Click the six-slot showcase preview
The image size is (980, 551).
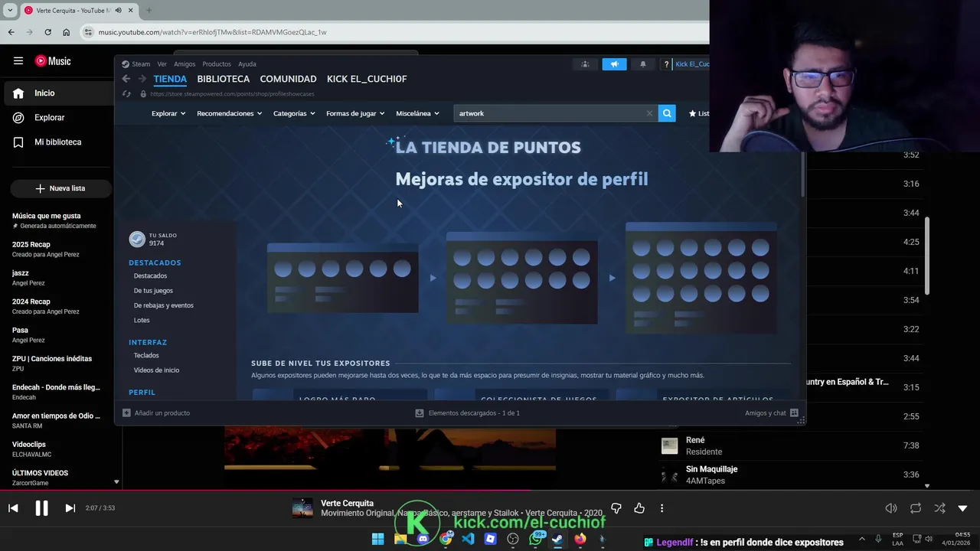pyautogui.click(x=342, y=278)
